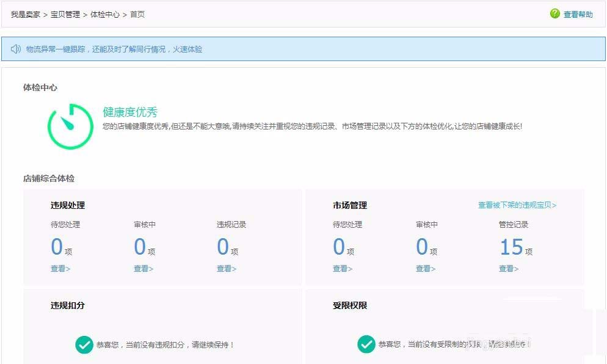
Task: Go to 我是卖家 in breadcrumb
Action: coord(26,14)
